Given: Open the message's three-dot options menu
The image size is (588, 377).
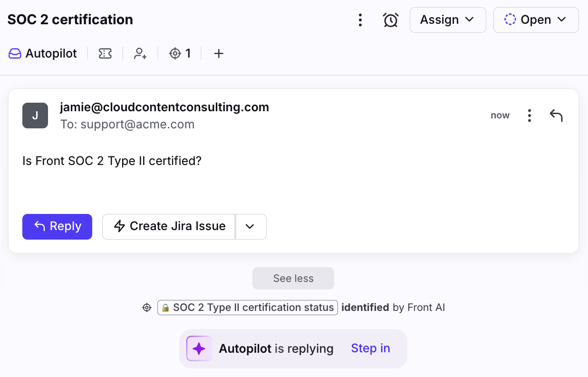Looking at the screenshot, I should click(529, 116).
